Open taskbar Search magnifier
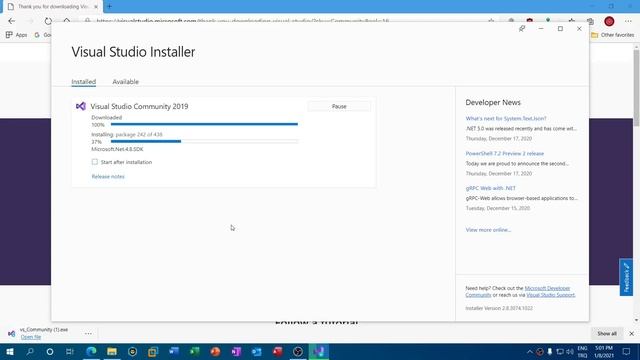Screen dimensions: 640x360 coord(30,351)
